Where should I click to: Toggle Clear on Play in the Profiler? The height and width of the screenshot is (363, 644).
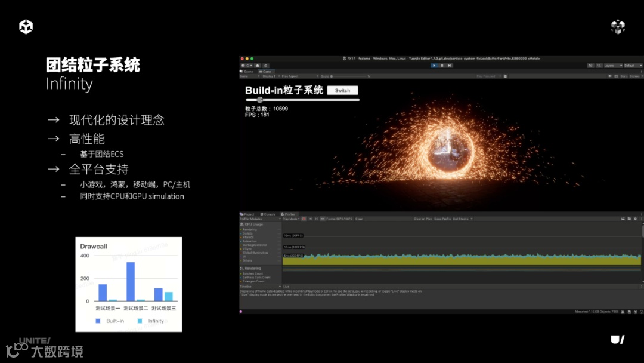click(x=423, y=219)
